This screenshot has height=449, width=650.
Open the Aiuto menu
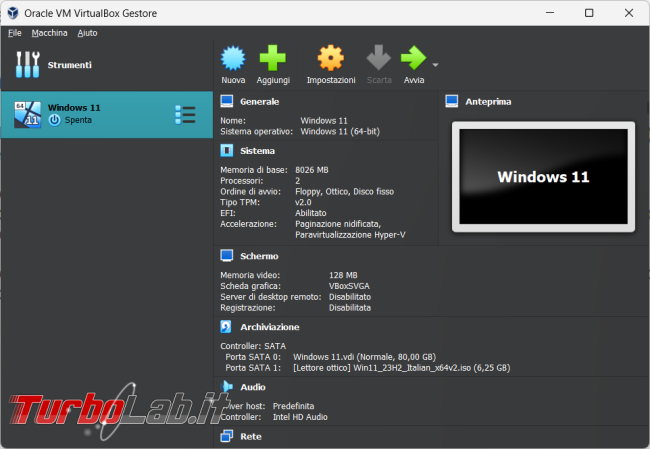[x=87, y=33]
